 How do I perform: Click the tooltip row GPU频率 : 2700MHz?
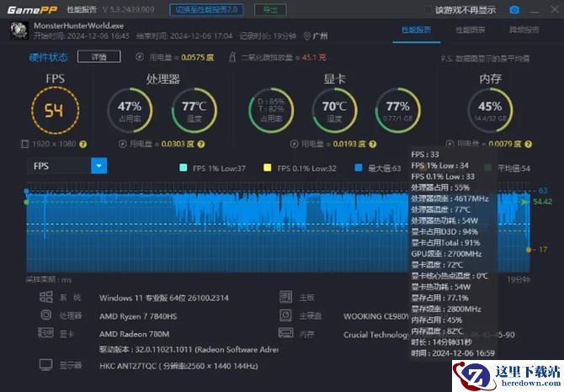click(446, 254)
